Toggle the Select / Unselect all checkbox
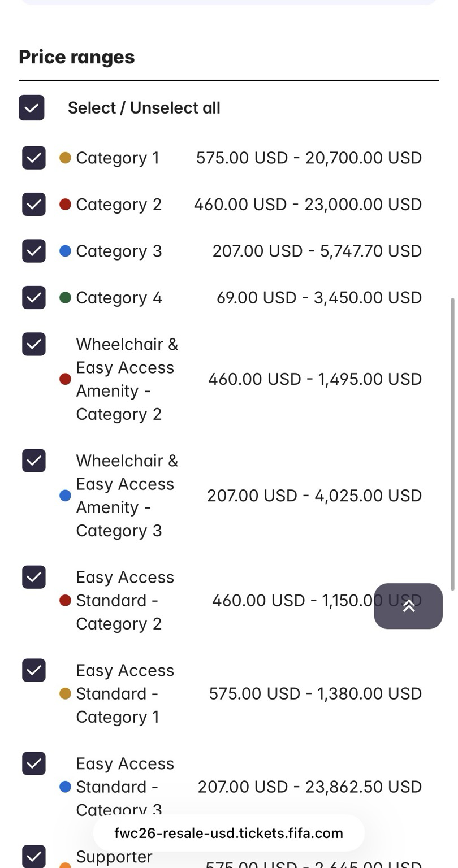The height and width of the screenshot is (868, 458). pyautogui.click(x=32, y=107)
